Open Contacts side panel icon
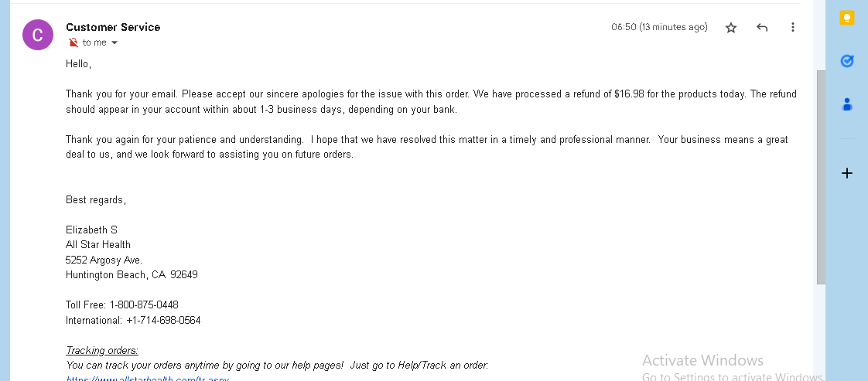The width and height of the screenshot is (868, 381). pos(847,104)
